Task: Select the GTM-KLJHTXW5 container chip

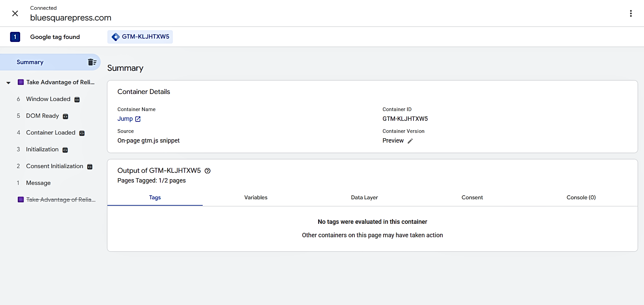Action: pos(140,37)
